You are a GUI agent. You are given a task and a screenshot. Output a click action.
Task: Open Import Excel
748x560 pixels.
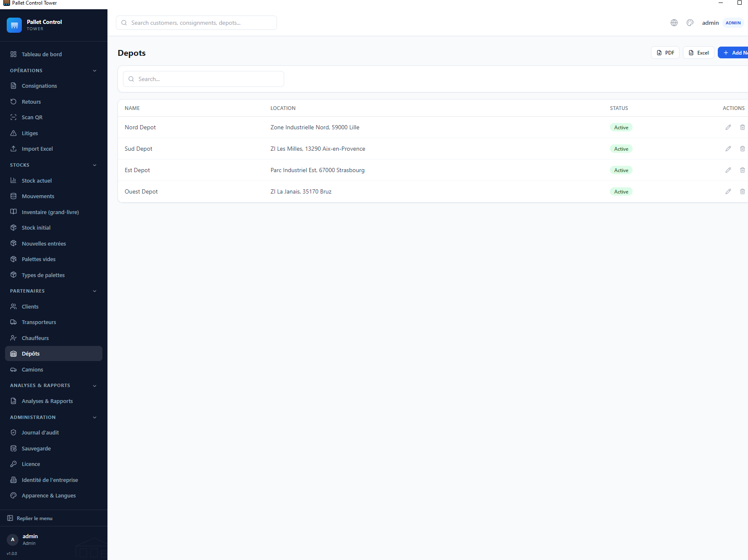(x=54, y=149)
